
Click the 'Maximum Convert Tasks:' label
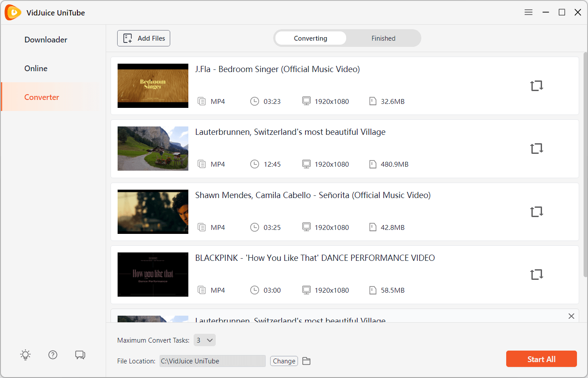click(x=153, y=340)
